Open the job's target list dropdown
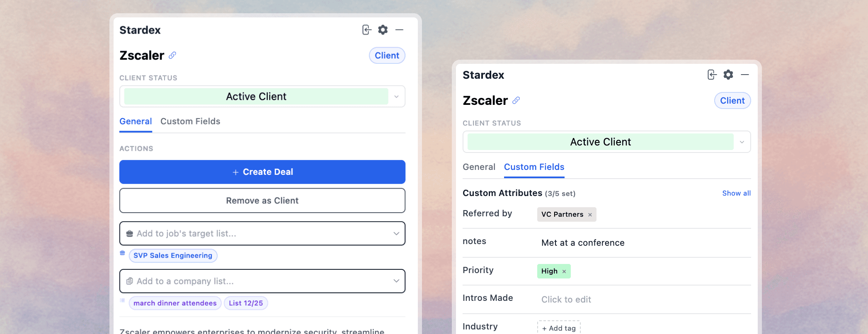Viewport: 868px width, 334px height. [x=397, y=233]
